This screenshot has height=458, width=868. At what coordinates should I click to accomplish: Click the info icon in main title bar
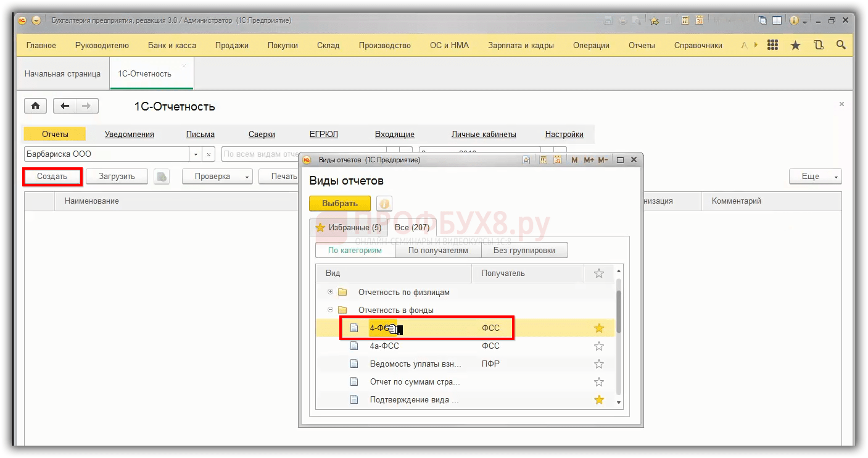click(793, 20)
